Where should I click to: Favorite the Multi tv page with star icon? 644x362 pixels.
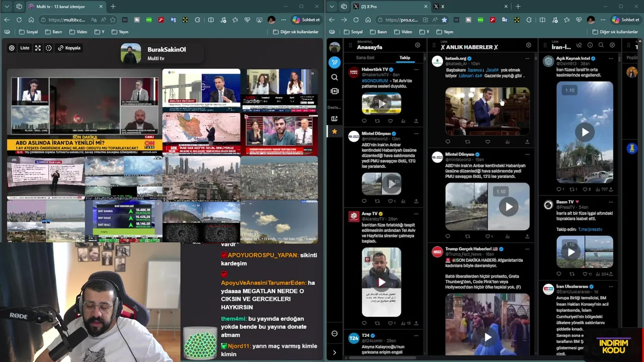click(113, 20)
